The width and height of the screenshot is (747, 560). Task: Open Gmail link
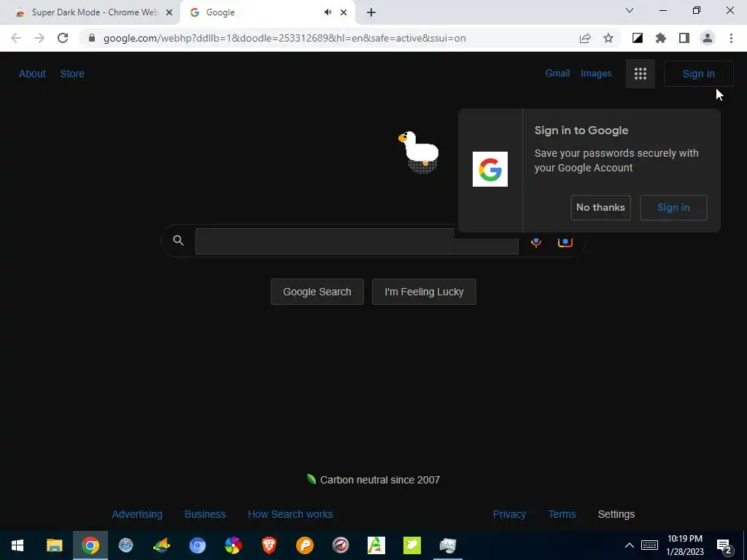click(557, 74)
